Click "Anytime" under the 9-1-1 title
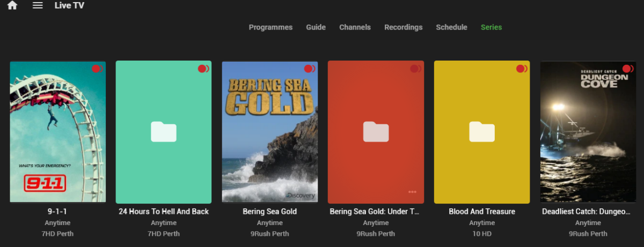Screen dimensions: 644x247 click(x=57, y=223)
